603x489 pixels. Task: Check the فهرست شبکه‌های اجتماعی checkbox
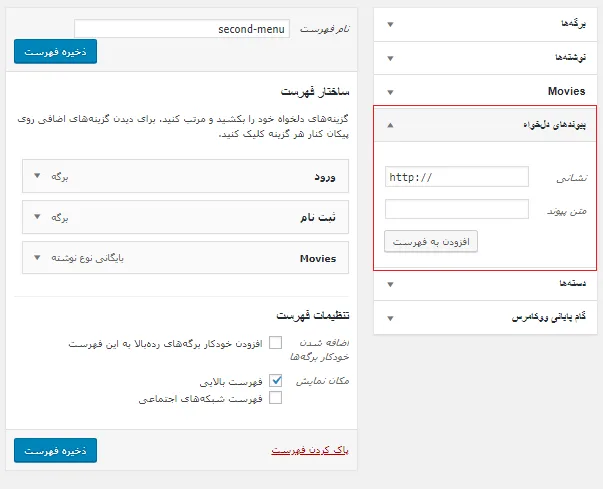click(275, 398)
